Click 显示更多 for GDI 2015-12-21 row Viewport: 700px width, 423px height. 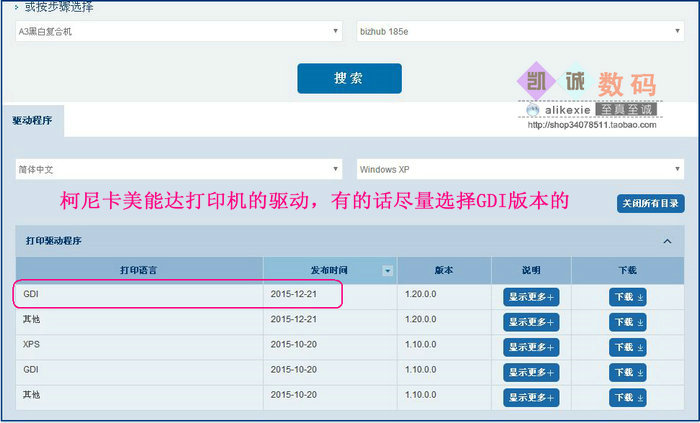point(531,297)
